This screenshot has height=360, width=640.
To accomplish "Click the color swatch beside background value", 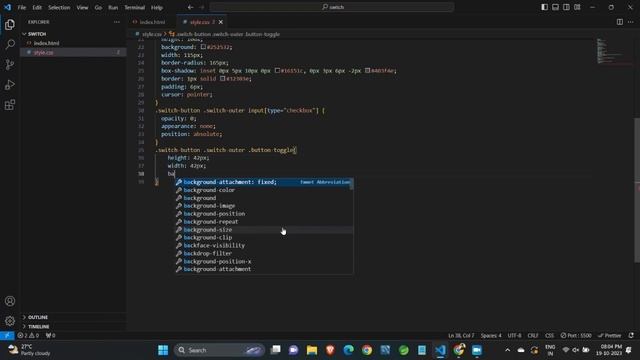I will coord(203,47).
